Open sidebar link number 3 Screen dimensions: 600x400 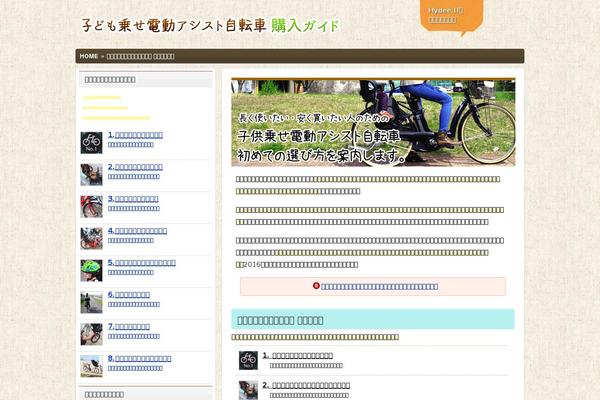(133, 199)
